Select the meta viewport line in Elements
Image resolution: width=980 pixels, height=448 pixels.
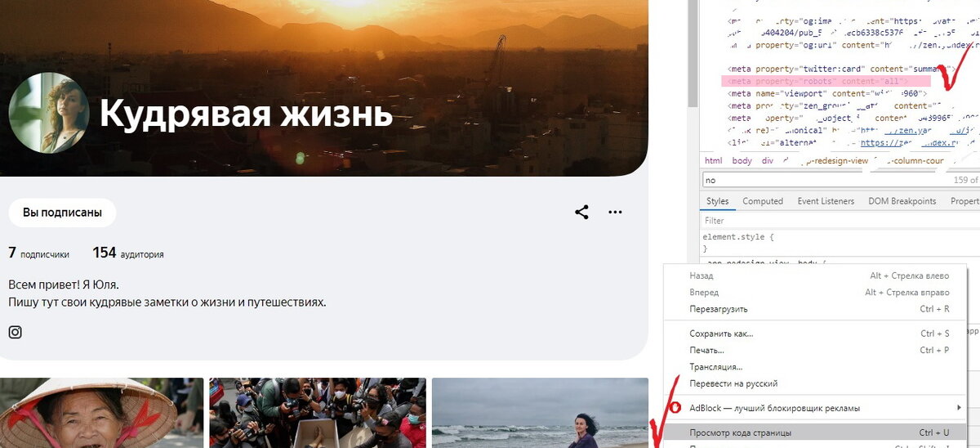827,93
